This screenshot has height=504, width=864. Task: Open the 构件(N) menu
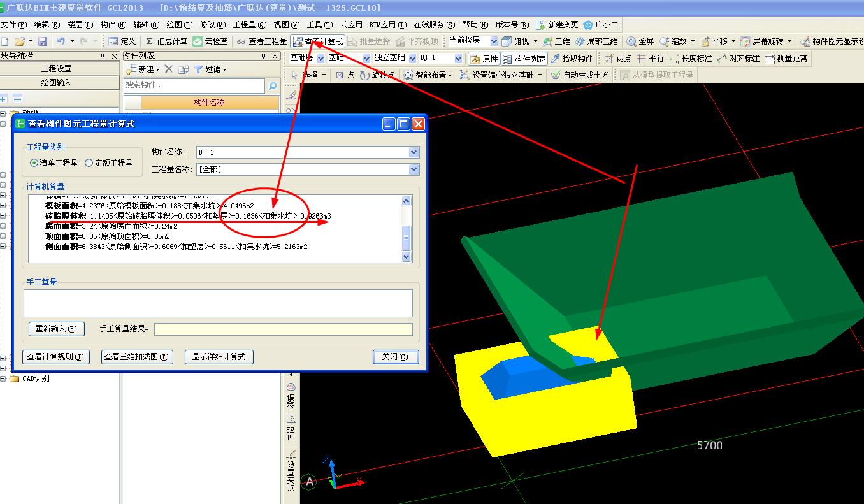(113, 25)
